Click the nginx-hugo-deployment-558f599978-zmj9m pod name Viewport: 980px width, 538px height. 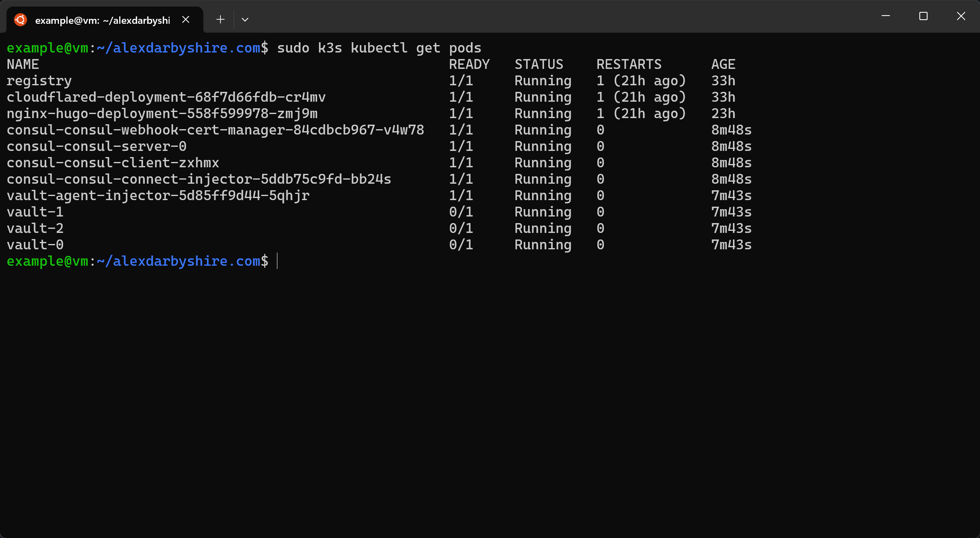pos(162,114)
